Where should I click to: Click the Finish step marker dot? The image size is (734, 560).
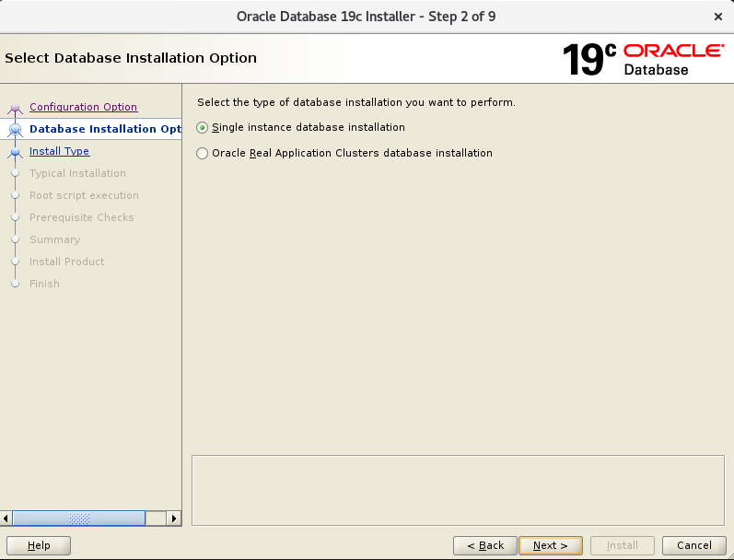(15, 284)
